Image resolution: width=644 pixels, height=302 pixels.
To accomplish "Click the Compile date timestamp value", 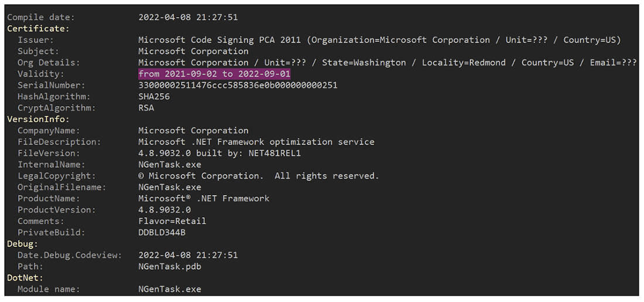I will (188, 18).
